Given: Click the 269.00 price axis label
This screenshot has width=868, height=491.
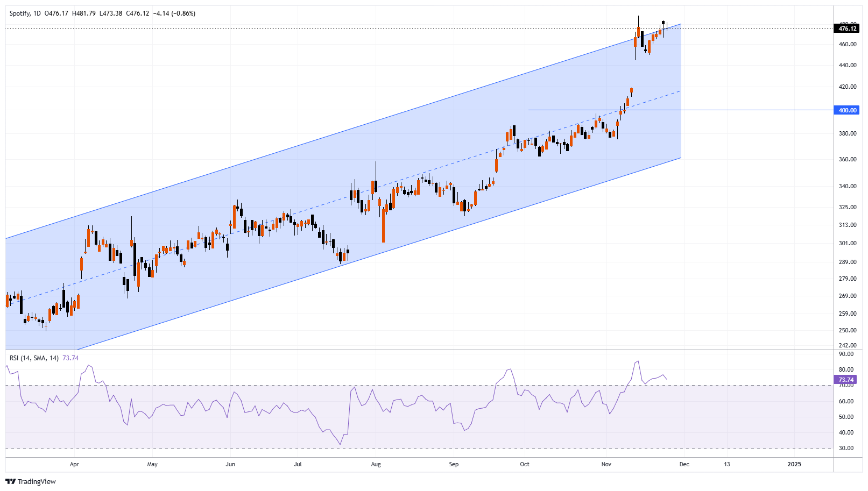Looking at the screenshot, I should [x=848, y=296].
